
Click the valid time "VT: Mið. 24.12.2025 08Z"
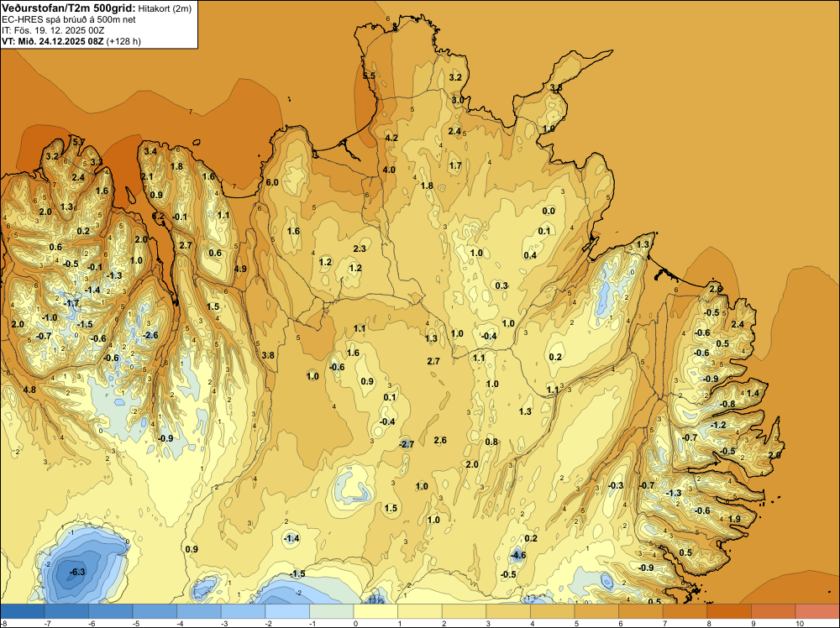click(x=53, y=41)
